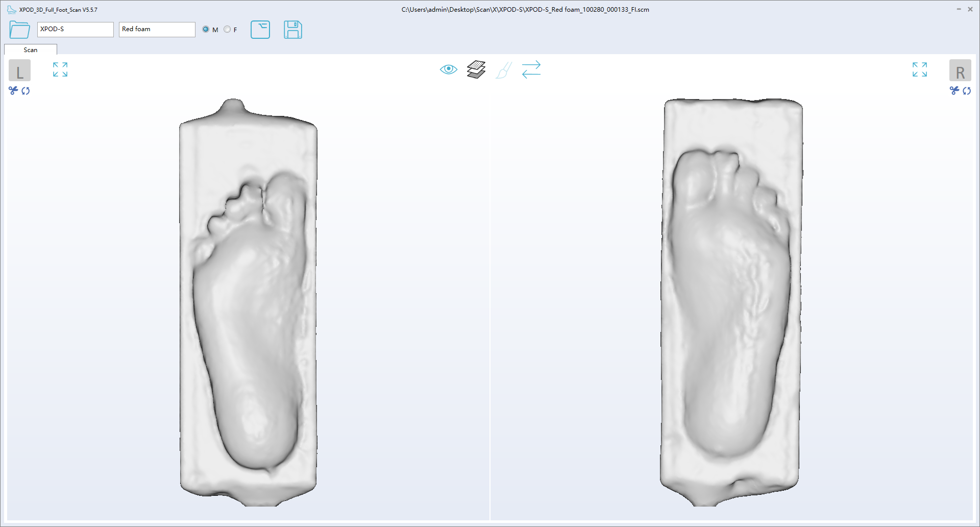Select the M male radio button
This screenshot has width=980, height=527.
coord(205,29)
